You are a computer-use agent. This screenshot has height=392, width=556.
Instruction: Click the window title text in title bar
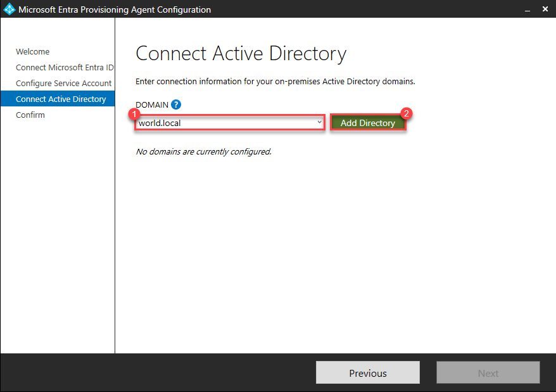coord(115,9)
